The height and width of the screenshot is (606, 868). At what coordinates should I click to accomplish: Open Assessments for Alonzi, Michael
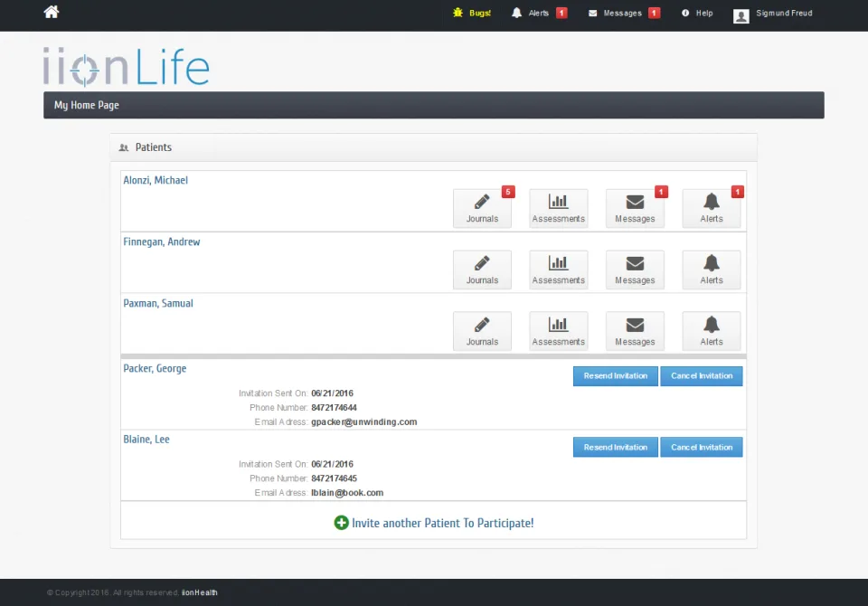[x=558, y=208]
